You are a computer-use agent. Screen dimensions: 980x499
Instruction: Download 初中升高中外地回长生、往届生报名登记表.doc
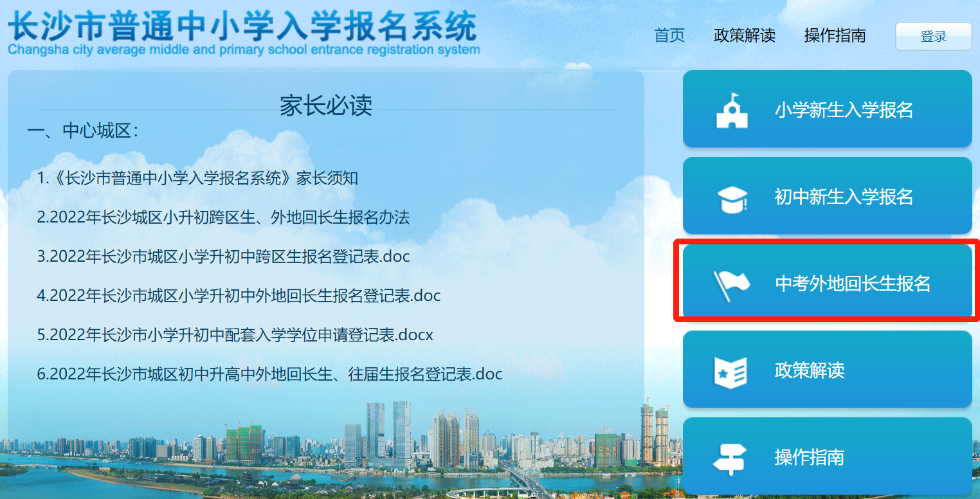tap(269, 374)
